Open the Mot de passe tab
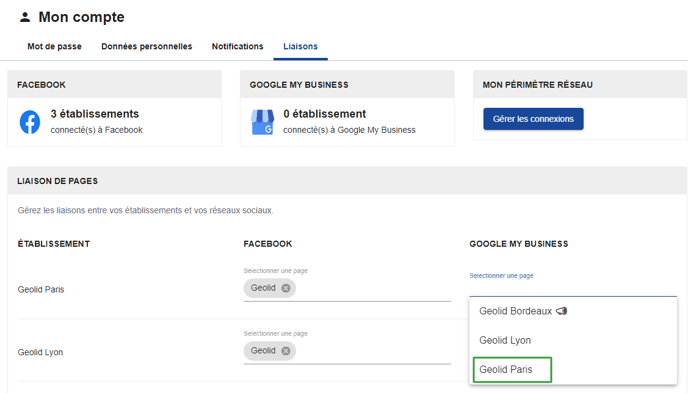The height and width of the screenshot is (393, 688). (54, 46)
